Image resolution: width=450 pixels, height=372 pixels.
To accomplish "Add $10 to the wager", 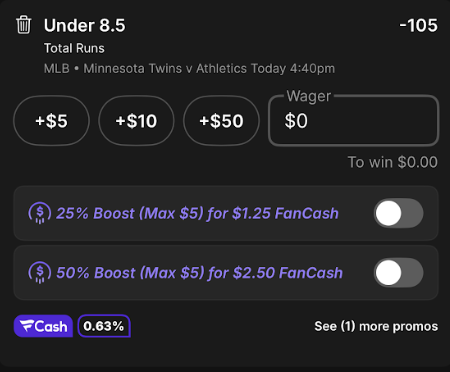I will click(x=136, y=121).
